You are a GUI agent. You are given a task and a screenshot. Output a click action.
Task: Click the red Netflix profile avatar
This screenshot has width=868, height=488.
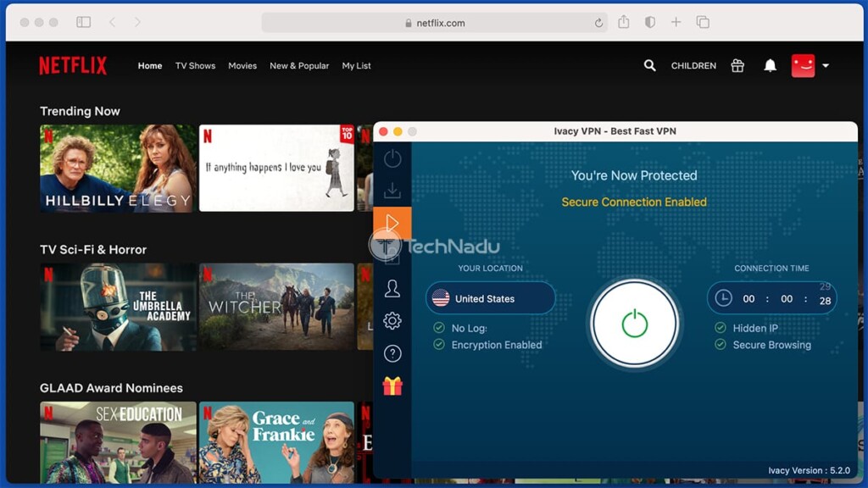pos(804,65)
